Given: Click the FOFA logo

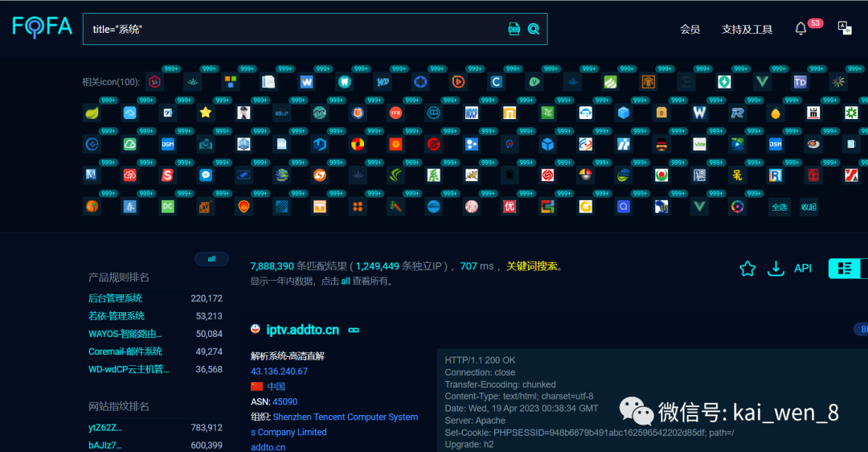Looking at the screenshot, I should [x=42, y=27].
